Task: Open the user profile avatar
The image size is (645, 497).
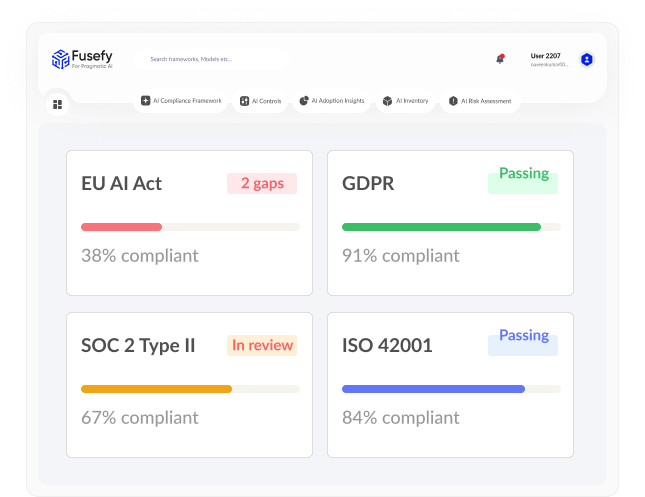Action: [587, 60]
